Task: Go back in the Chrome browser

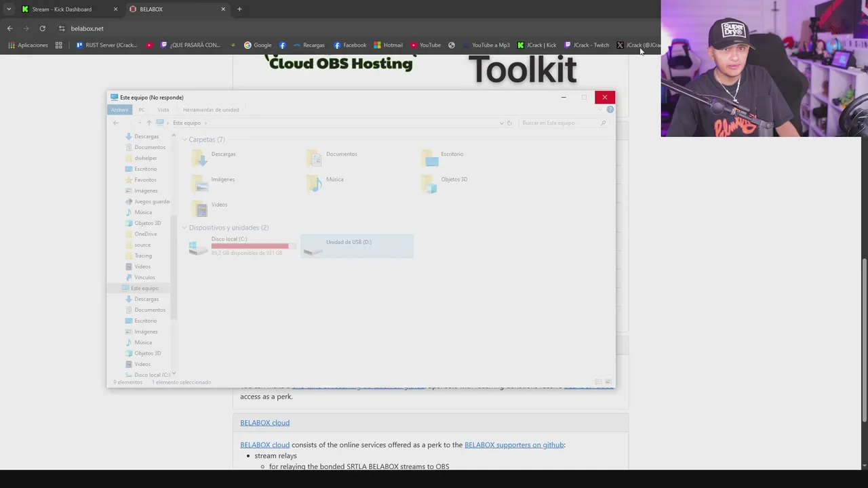Action: tap(9, 28)
